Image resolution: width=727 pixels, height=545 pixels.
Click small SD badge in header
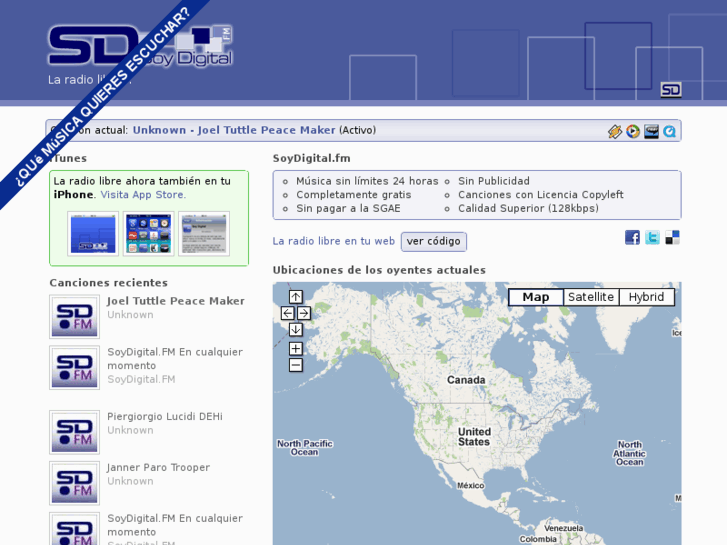click(x=671, y=90)
